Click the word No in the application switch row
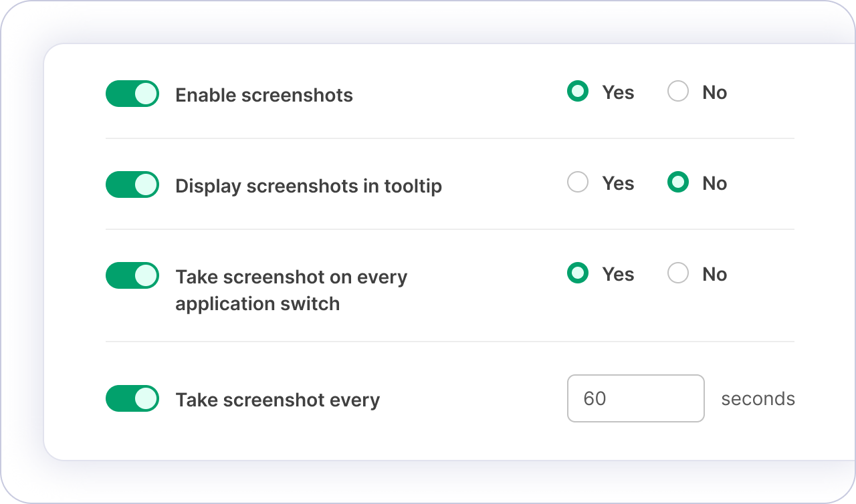 pos(714,274)
